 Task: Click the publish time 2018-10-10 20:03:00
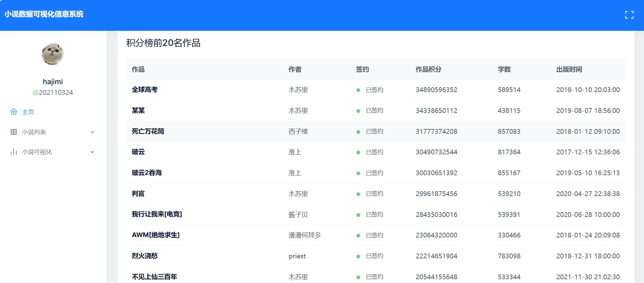588,90
